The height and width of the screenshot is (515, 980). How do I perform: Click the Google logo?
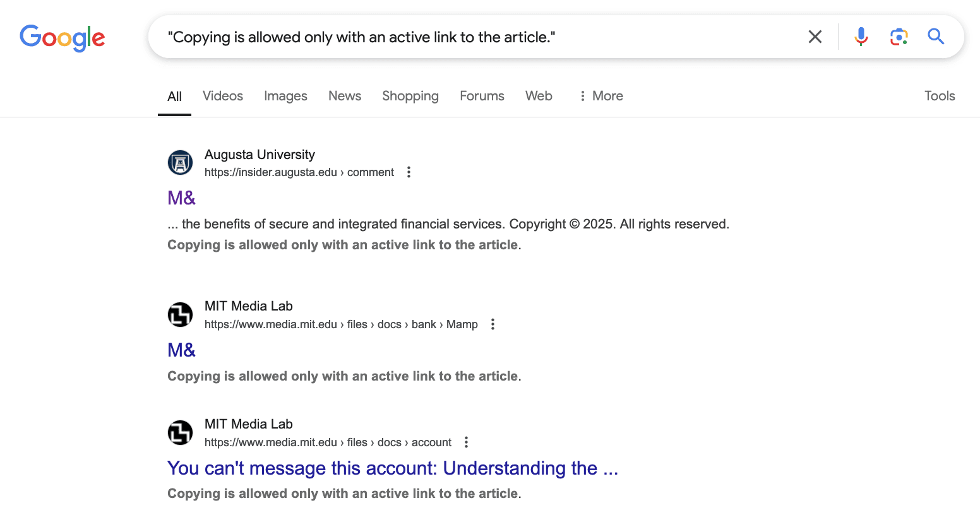[63, 38]
